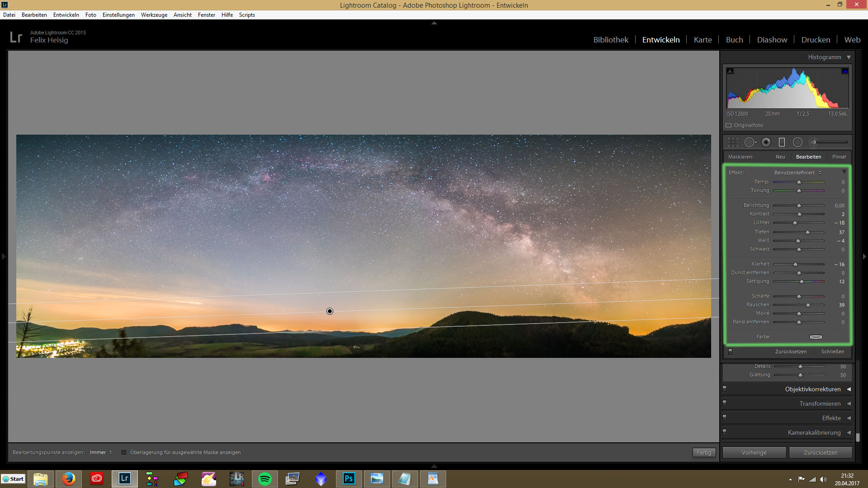Open the Bearbeitungspunkte anzeigen dropdown Immer
This screenshot has height=488, width=868.
[100, 452]
